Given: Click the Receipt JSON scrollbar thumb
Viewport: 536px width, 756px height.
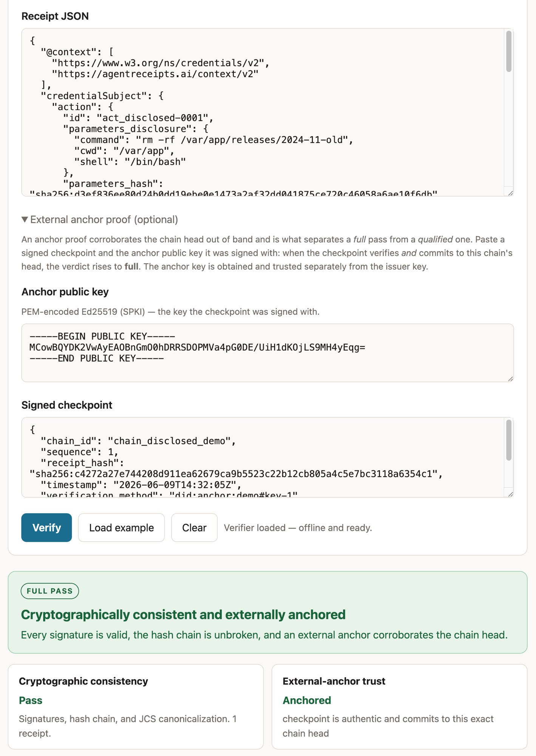Looking at the screenshot, I should (x=509, y=51).
